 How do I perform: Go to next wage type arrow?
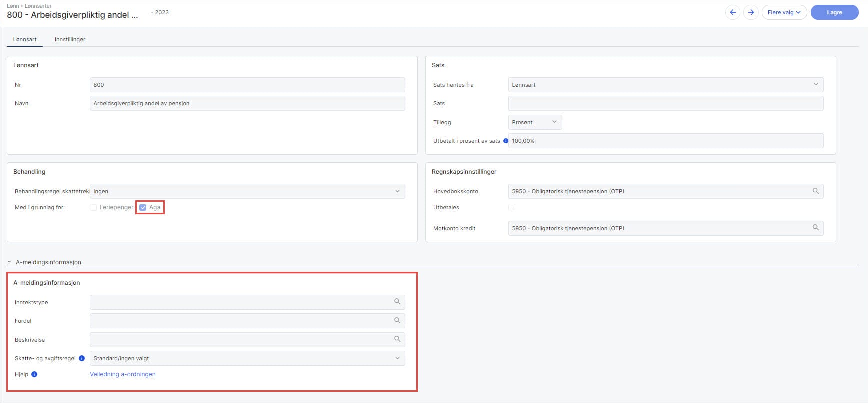pyautogui.click(x=751, y=13)
